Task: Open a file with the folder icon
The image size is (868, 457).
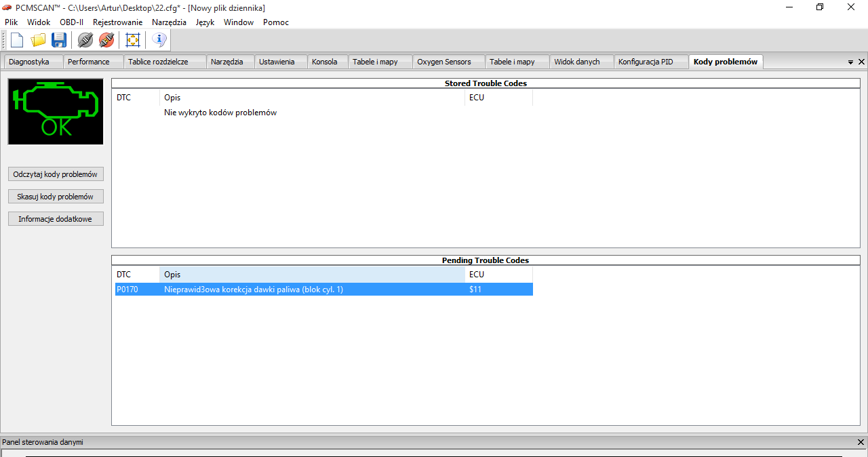Action: [x=38, y=41]
